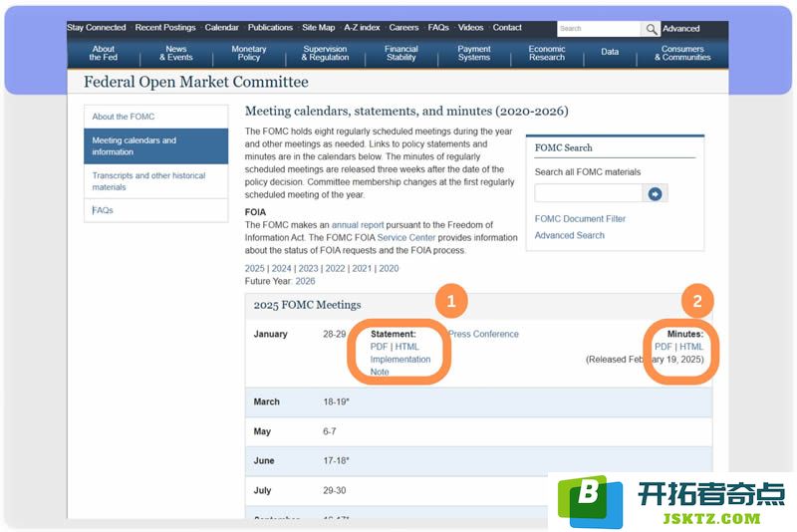Click the search magnifier icon in header

[651, 29]
